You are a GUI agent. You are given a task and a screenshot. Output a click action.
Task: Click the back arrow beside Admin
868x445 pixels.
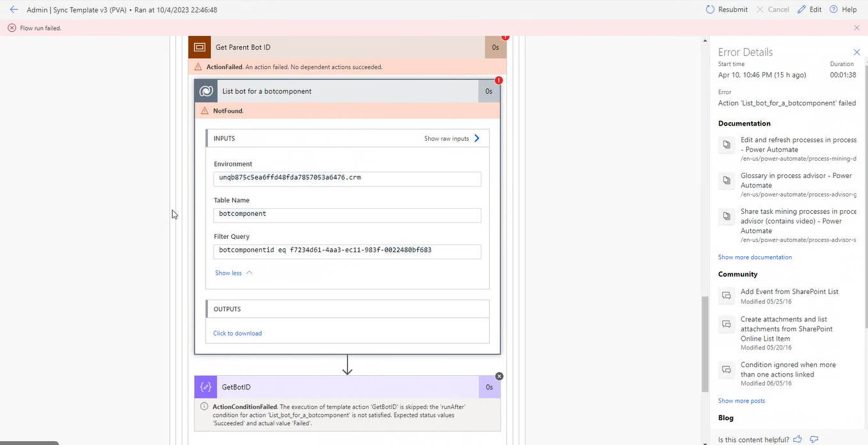click(x=14, y=9)
